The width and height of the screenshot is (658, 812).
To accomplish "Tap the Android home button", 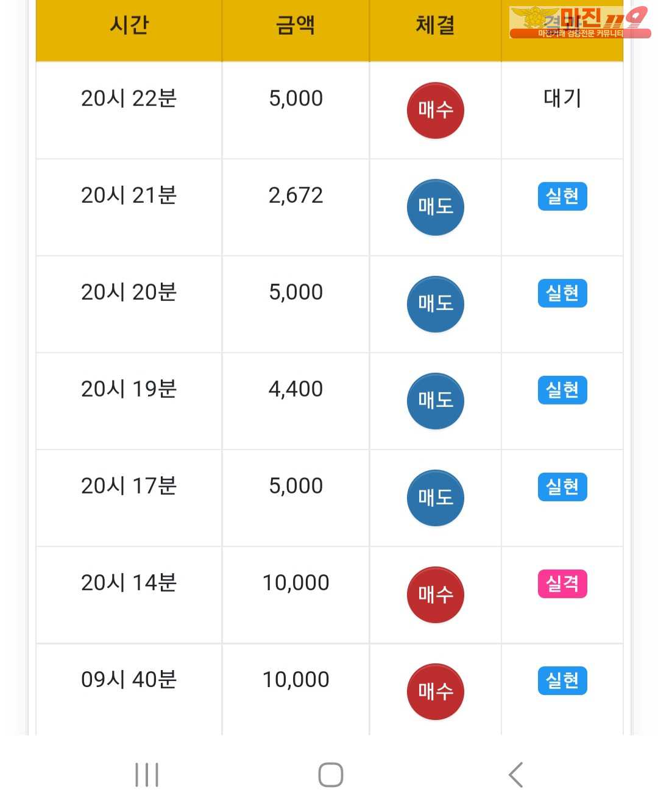I will [331, 775].
